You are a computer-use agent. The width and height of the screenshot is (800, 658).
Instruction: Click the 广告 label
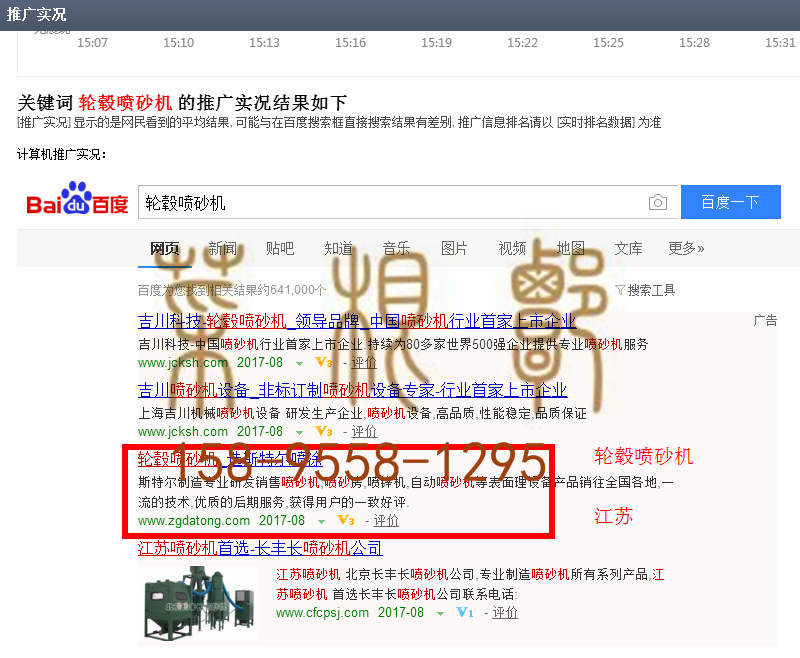765,320
